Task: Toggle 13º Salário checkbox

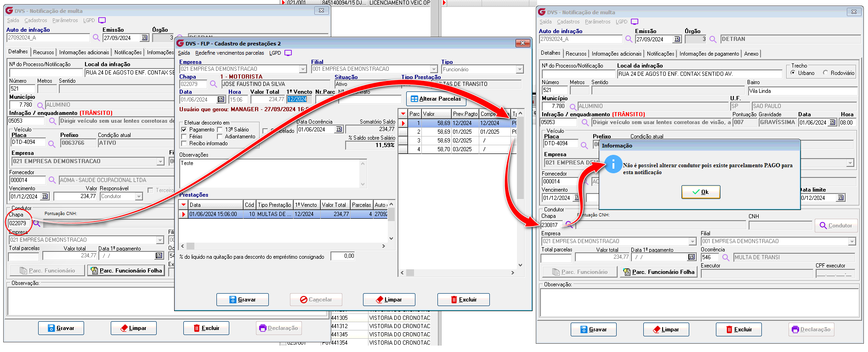Action: [x=220, y=130]
